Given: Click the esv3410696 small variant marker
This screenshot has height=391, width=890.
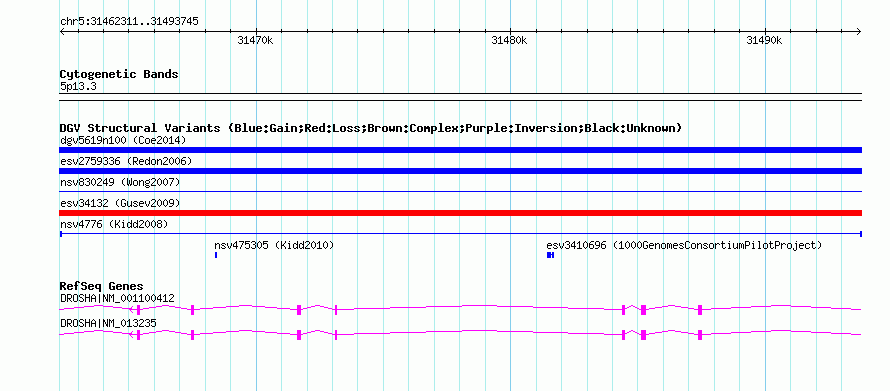Looking at the screenshot, I should click(x=550, y=255).
